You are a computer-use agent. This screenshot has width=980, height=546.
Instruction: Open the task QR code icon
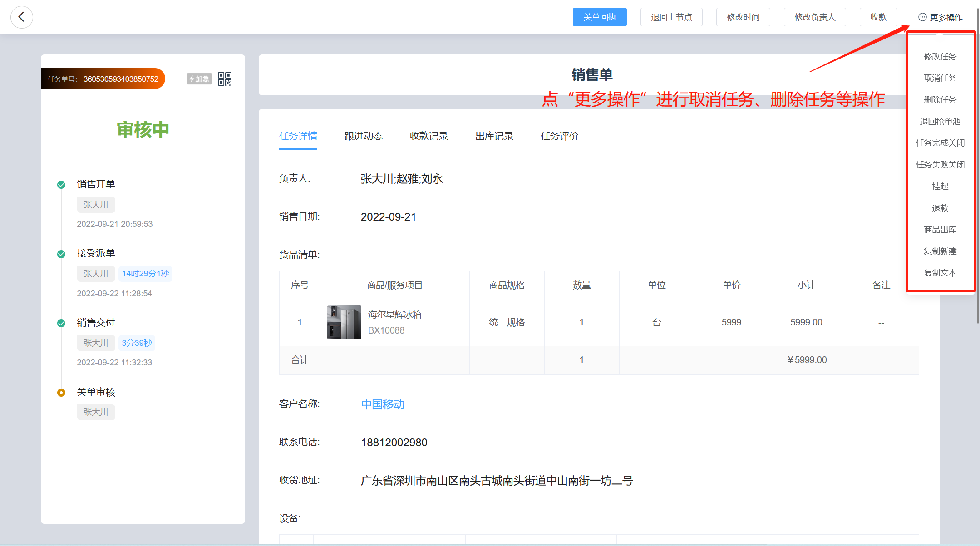[225, 79]
